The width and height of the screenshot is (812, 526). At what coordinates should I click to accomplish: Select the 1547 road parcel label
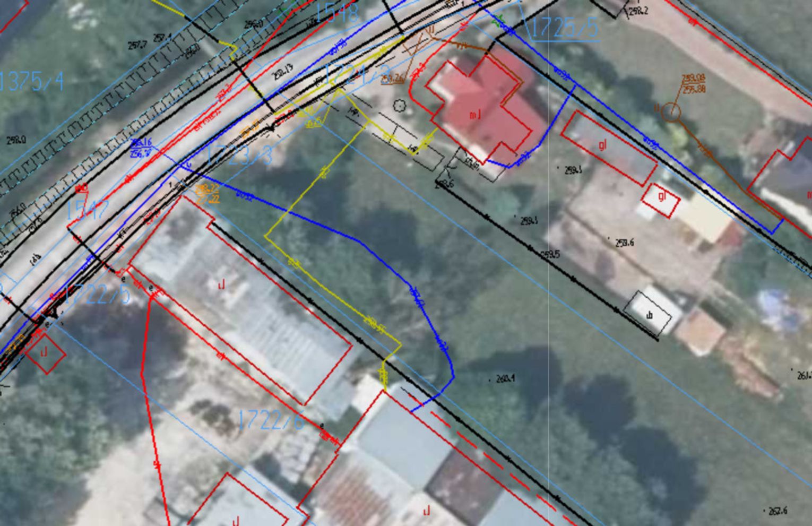(x=88, y=211)
